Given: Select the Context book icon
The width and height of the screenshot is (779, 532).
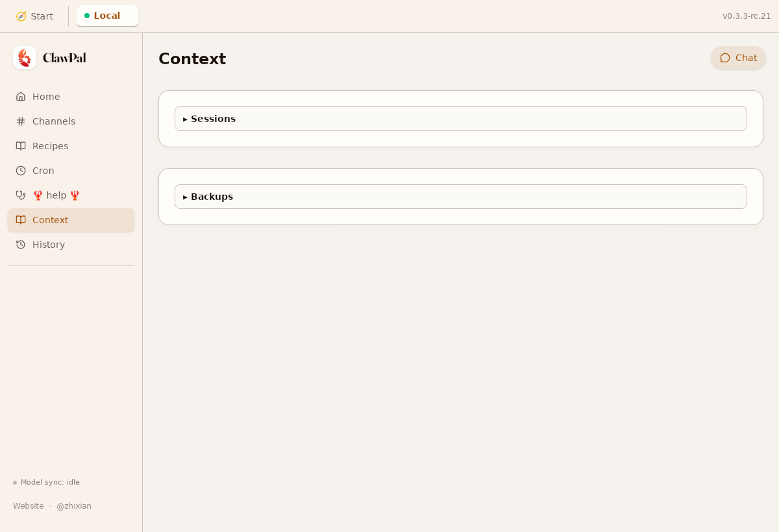Looking at the screenshot, I should pos(21,219).
